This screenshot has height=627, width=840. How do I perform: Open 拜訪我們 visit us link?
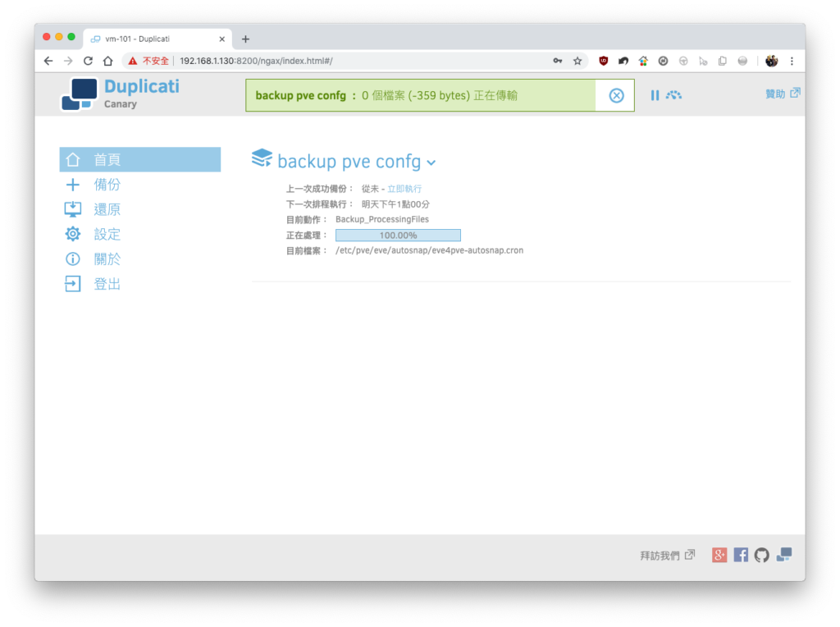(667, 555)
